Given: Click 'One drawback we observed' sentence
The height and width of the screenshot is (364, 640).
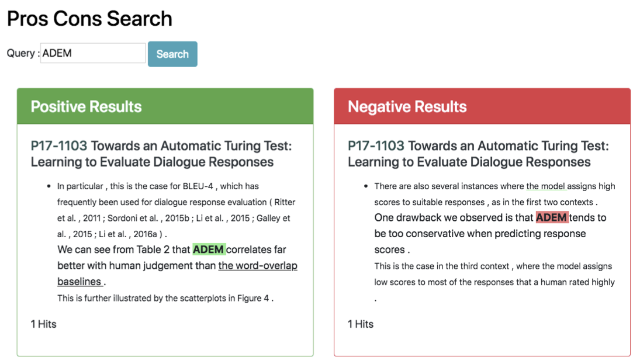Looking at the screenshot, I should point(490,234).
